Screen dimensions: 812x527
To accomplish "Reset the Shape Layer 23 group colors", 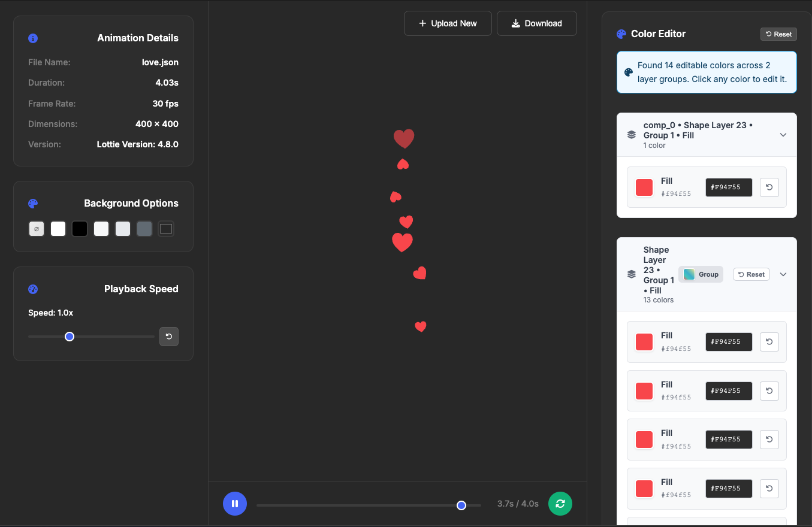I will pyautogui.click(x=751, y=274).
